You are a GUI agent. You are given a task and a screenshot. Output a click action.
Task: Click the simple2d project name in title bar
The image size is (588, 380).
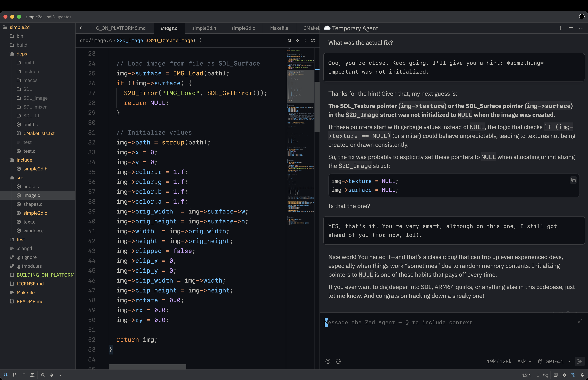click(34, 17)
